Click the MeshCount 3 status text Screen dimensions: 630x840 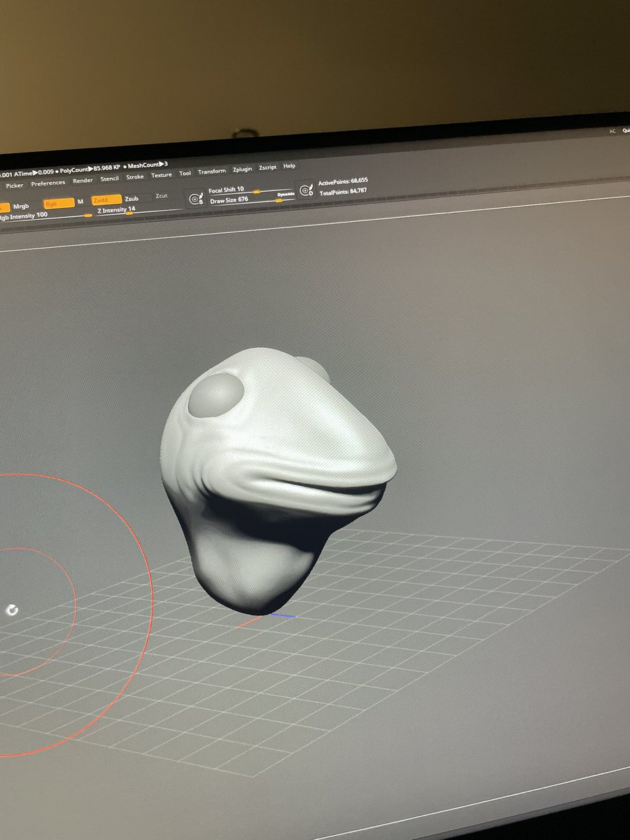pos(148,166)
